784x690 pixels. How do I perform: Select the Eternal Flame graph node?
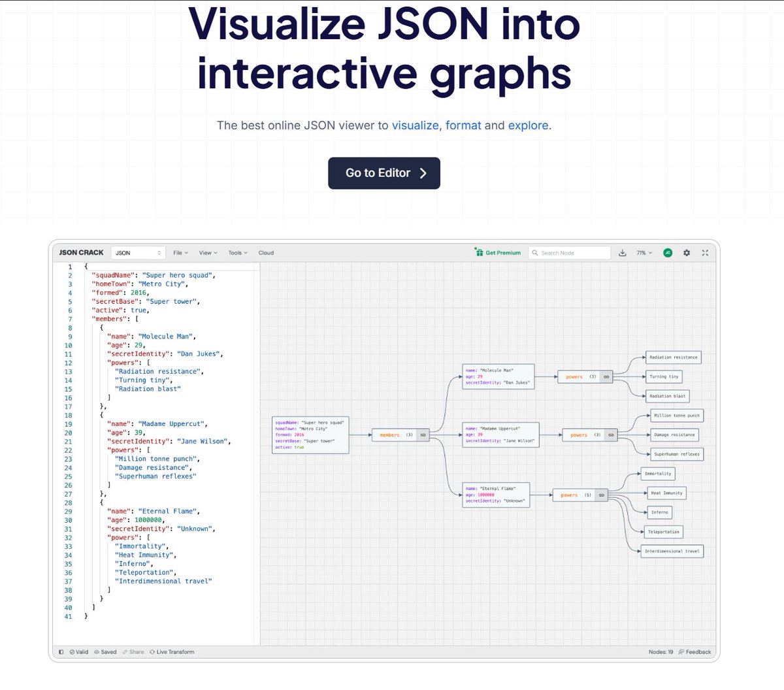[496, 495]
